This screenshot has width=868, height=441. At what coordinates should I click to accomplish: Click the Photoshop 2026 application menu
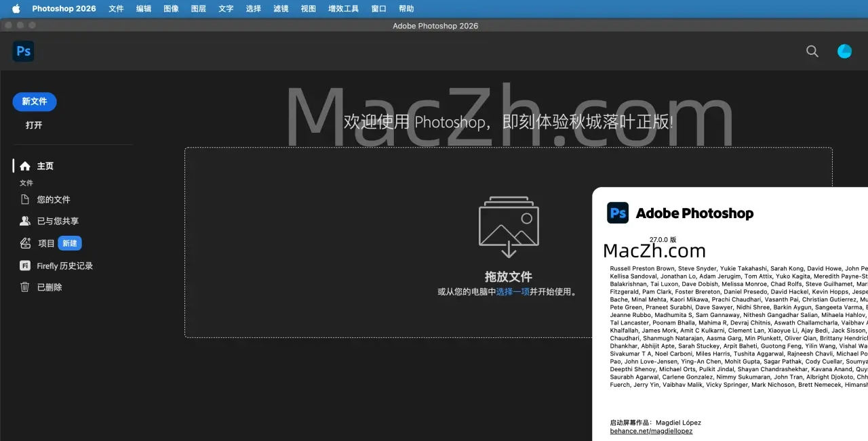pos(64,9)
